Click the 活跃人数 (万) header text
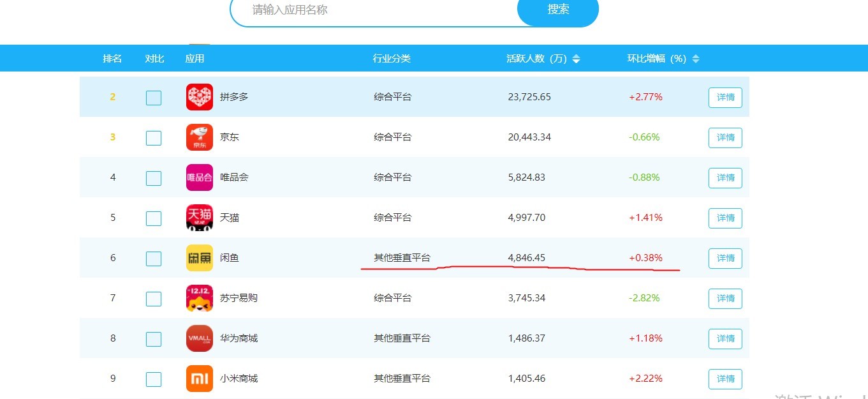Screen dimensions: 868x399 (536, 59)
